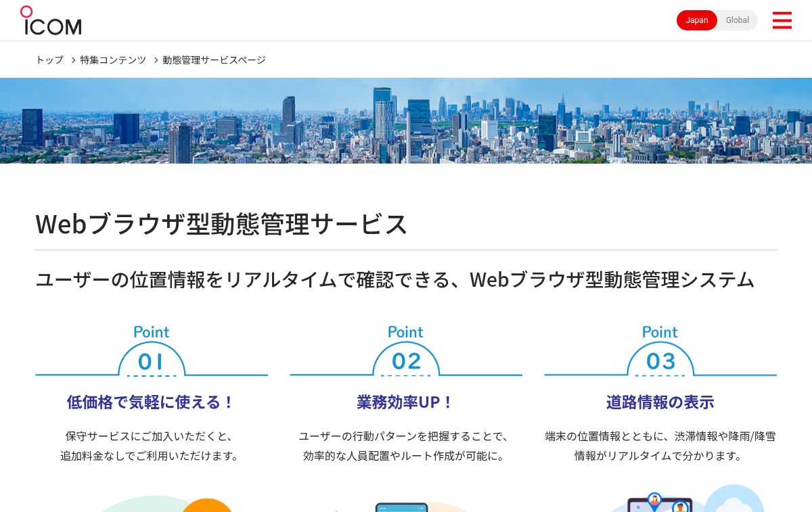Click the 保守サービスにご加入いただくと text
The height and width of the screenshot is (512, 812).
pos(149,436)
